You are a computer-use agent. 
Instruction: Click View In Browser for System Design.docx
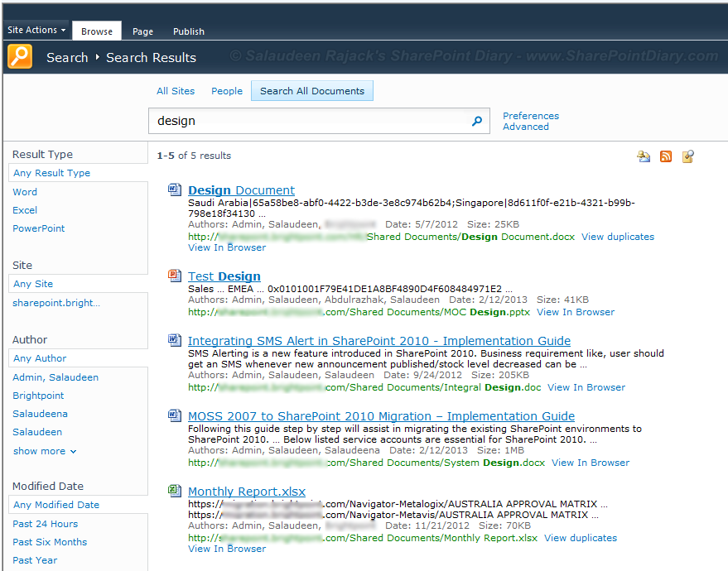(x=591, y=462)
